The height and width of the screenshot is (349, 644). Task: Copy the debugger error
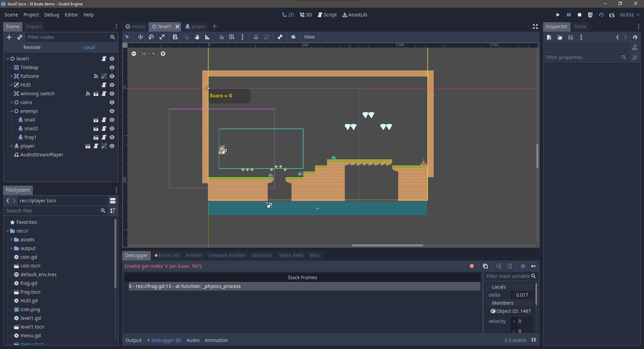coord(485,266)
